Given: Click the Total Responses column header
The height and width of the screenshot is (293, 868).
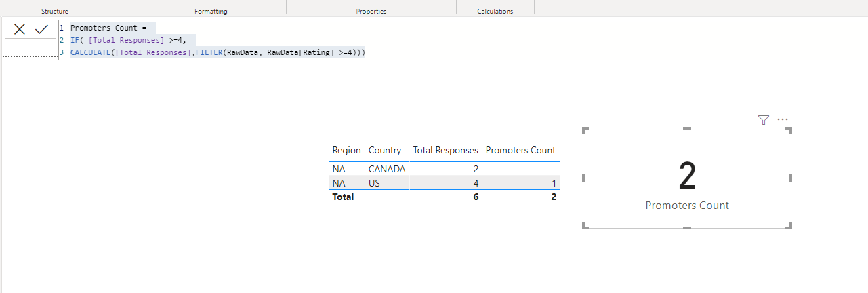Looking at the screenshot, I should click(x=446, y=151).
